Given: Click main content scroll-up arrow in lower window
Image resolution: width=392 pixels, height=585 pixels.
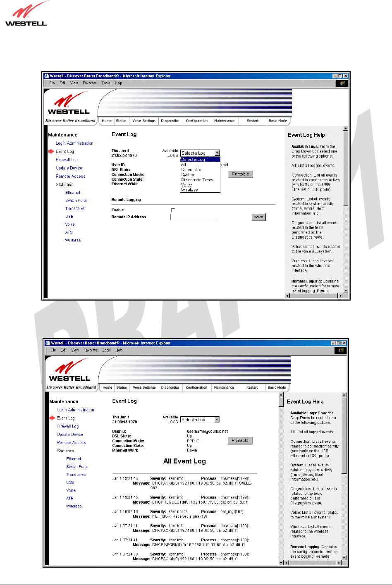Looking at the screenshot, I should tap(281, 395).
